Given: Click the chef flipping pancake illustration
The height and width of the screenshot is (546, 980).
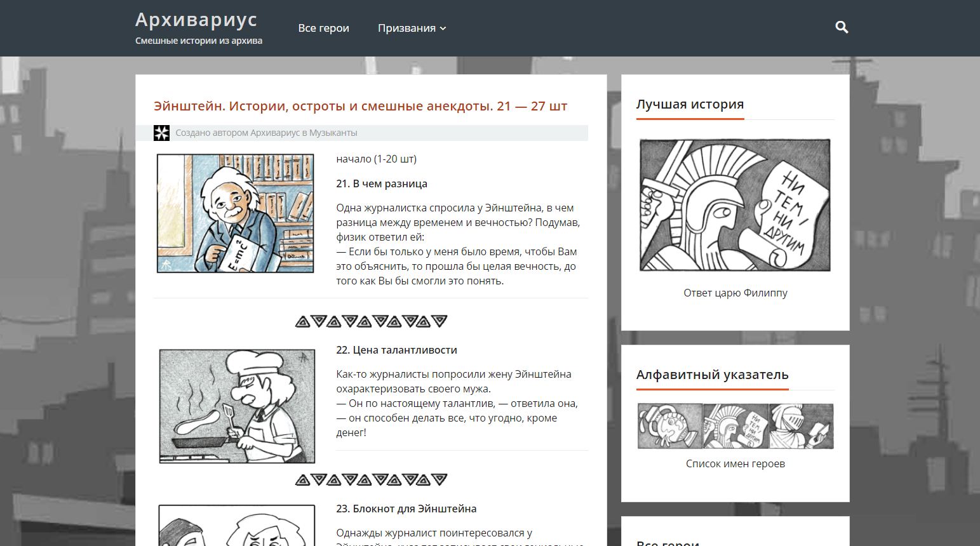Looking at the screenshot, I should click(x=237, y=406).
